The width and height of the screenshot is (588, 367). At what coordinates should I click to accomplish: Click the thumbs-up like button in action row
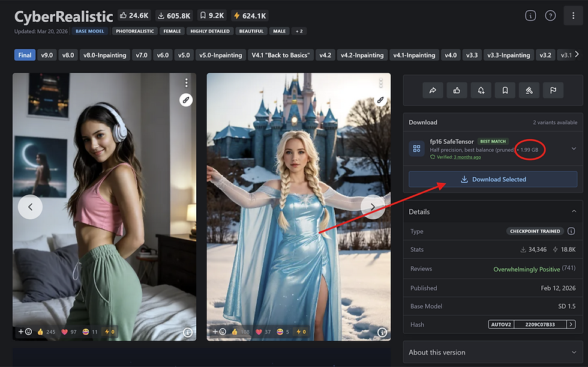[x=457, y=91]
